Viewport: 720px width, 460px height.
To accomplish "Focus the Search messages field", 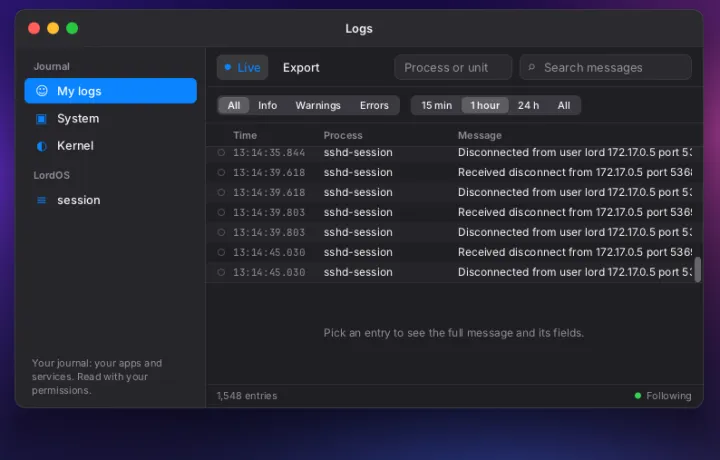I will [x=606, y=67].
